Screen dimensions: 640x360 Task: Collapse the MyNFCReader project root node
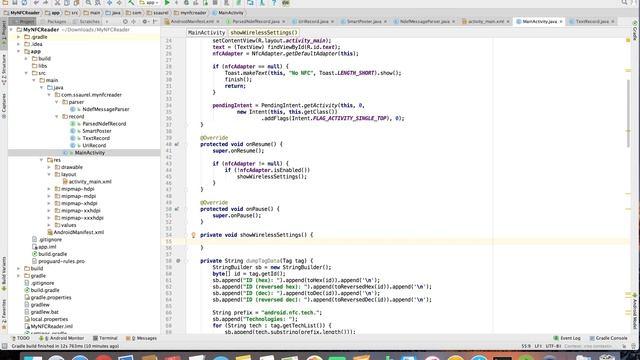(x=11, y=30)
